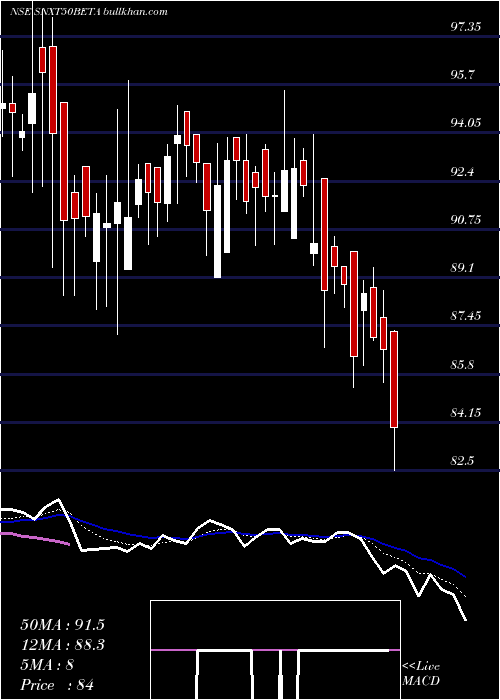The image size is (500, 700).
Task: Click the 95.7 price axis label
Action: 463,75
